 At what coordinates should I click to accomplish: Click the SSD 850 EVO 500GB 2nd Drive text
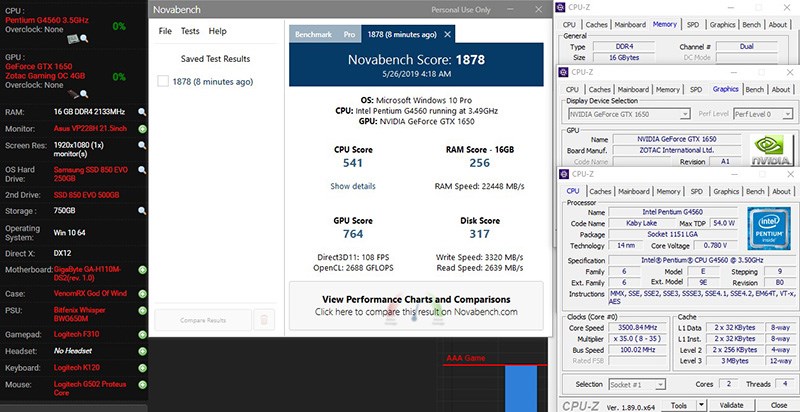coord(86,195)
